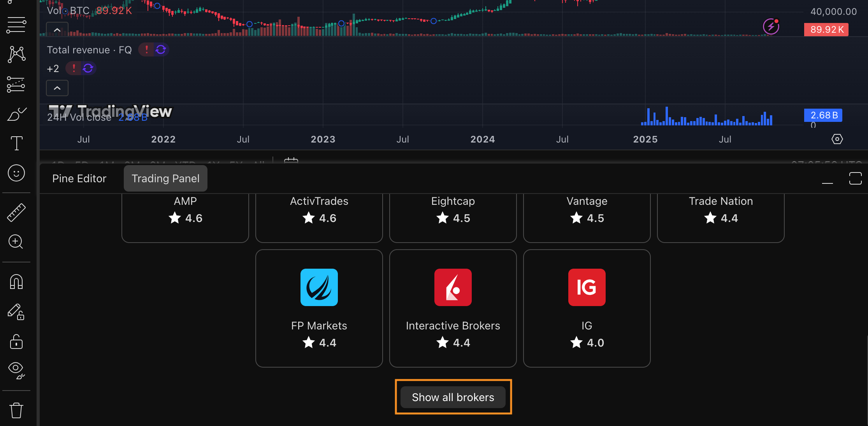Open the Prediction and measurement tools
Image resolution: width=868 pixels, height=426 pixels.
point(16,84)
